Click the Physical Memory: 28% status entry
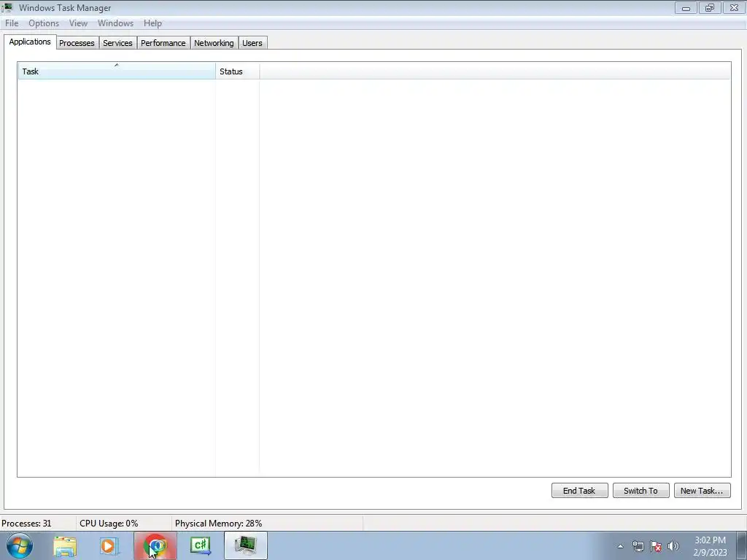Image resolution: width=747 pixels, height=560 pixels. [x=219, y=524]
